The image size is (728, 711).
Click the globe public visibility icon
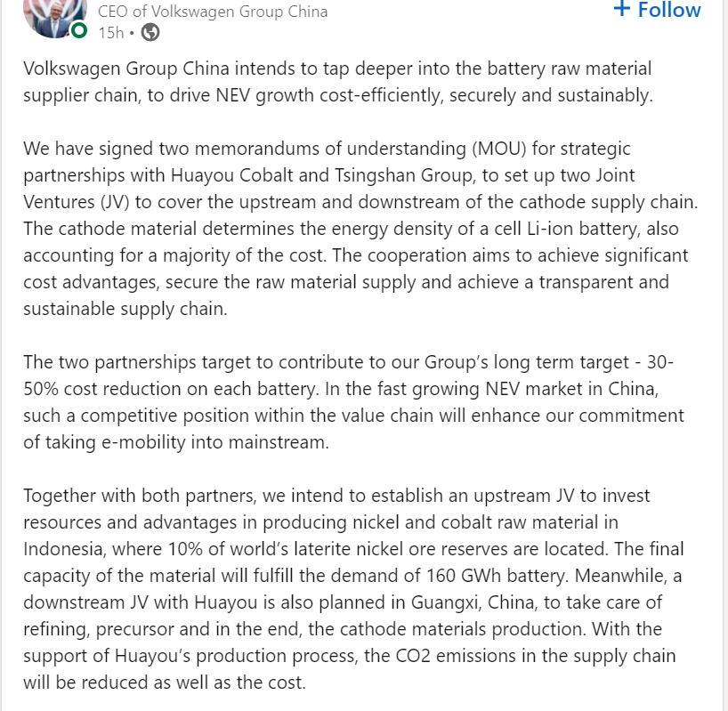point(150,33)
